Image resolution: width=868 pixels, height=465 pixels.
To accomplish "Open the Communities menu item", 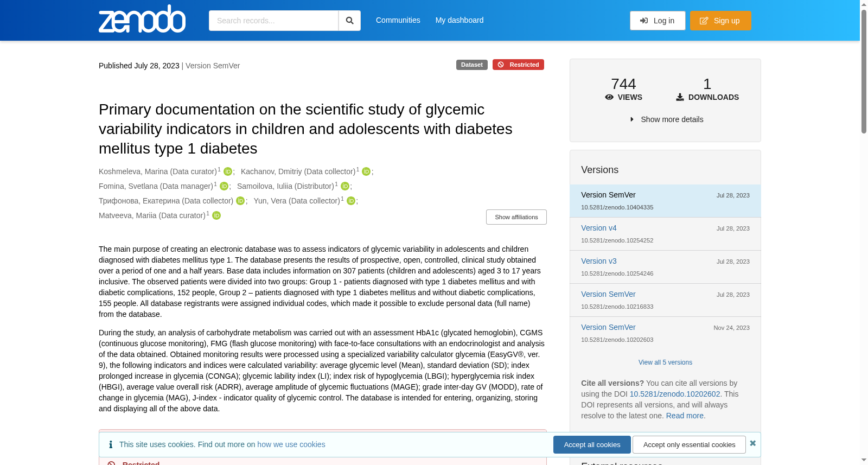I will 398,20.
